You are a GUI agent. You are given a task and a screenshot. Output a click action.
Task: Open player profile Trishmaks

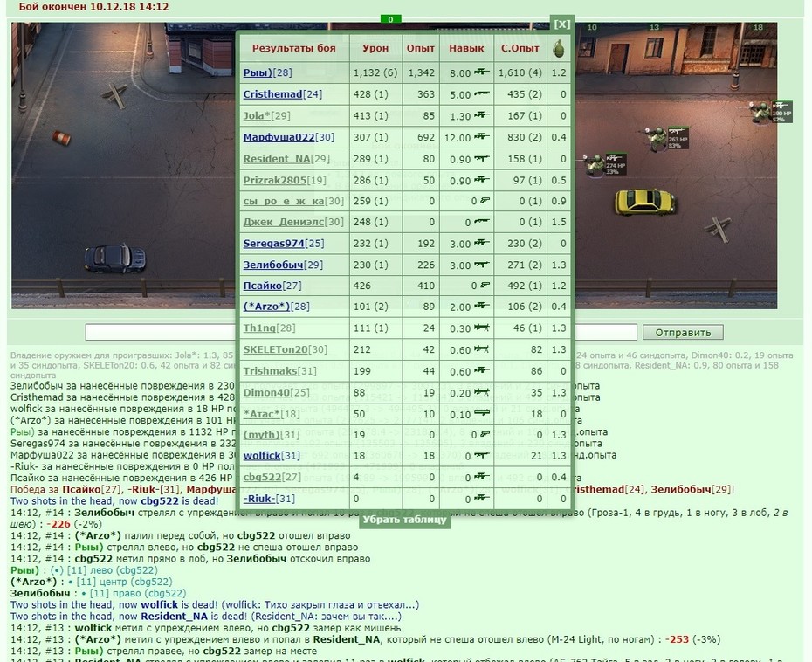[271, 371]
